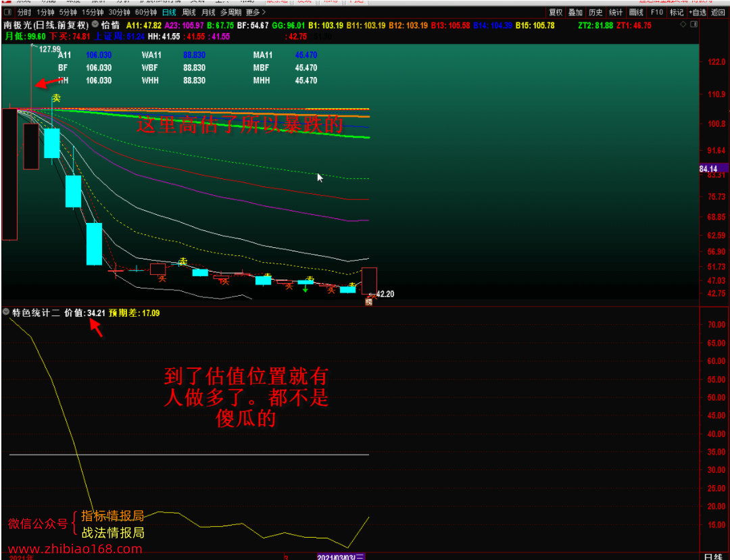
Task: Open the 特色统计二 indicator dropdown arrow
Action: pyautogui.click(x=6, y=312)
